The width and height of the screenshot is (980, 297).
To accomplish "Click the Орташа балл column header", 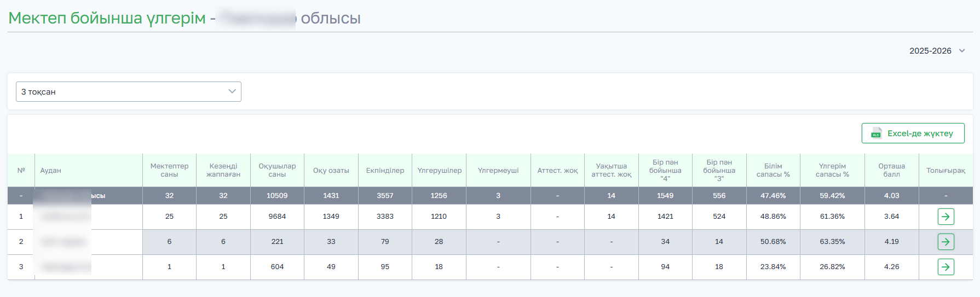I will click(891, 170).
